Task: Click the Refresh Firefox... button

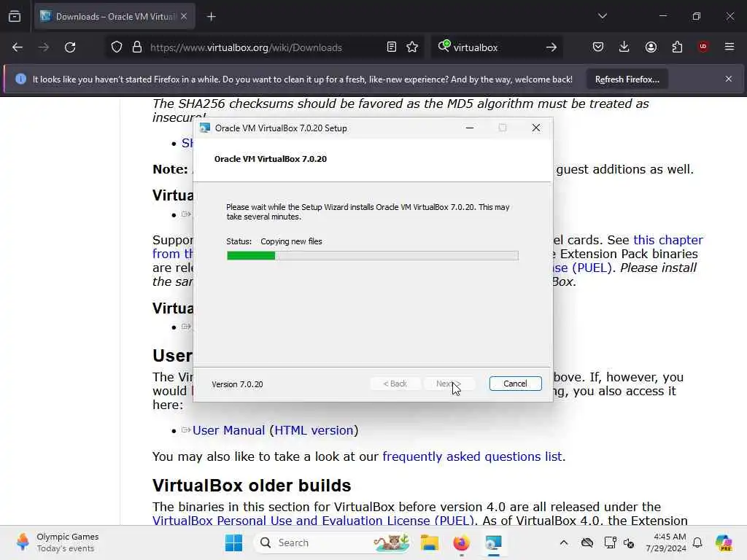Action: pyautogui.click(x=627, y=79)
